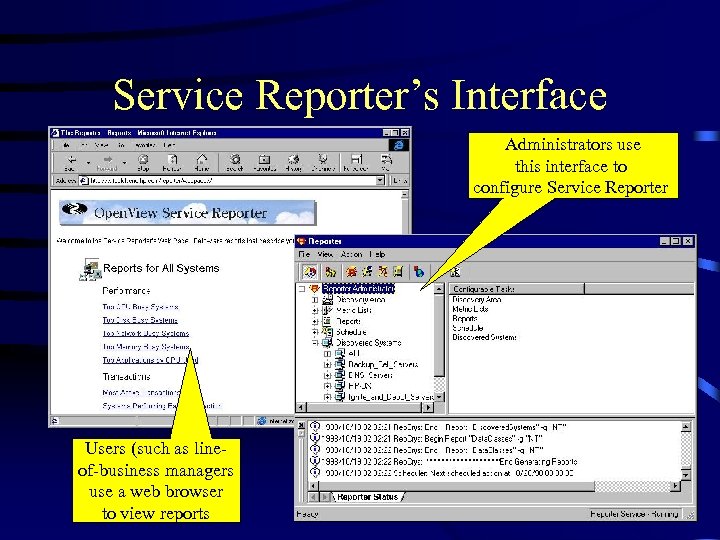Open History in Internet Explorer toolbar
Image resolution: width=720 pixels, height=540 pixels.
(293, 163)
